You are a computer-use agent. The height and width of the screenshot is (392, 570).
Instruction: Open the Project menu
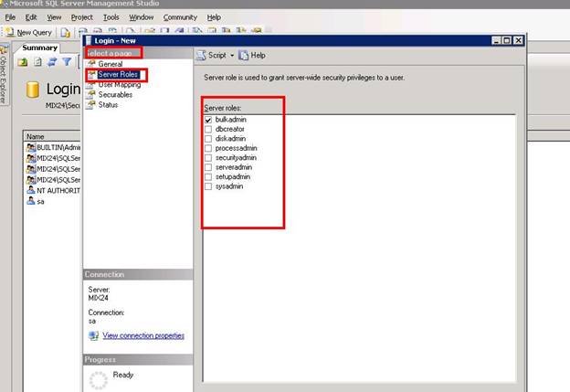pyautogui.click(x=82, y=17)
